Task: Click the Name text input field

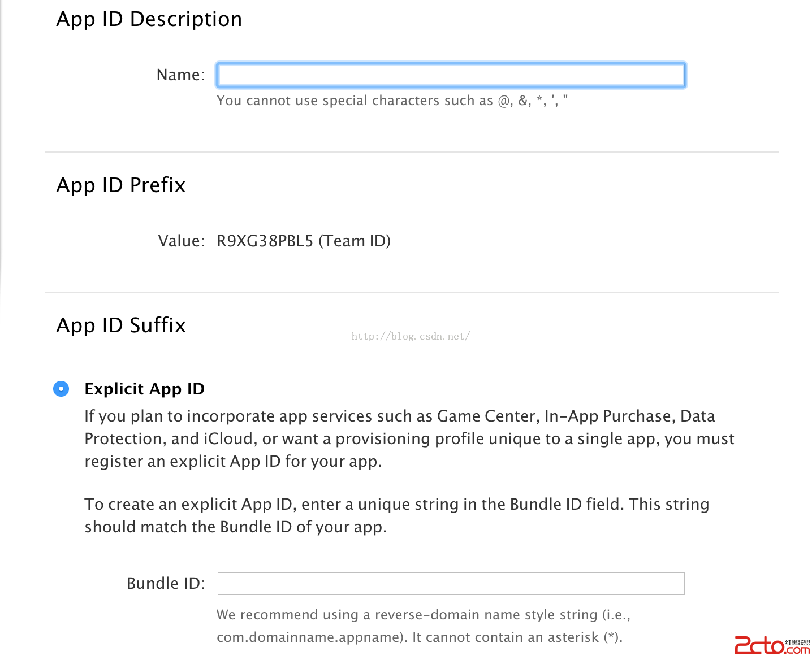Action: pyautogui.click(x=451, y=75)
